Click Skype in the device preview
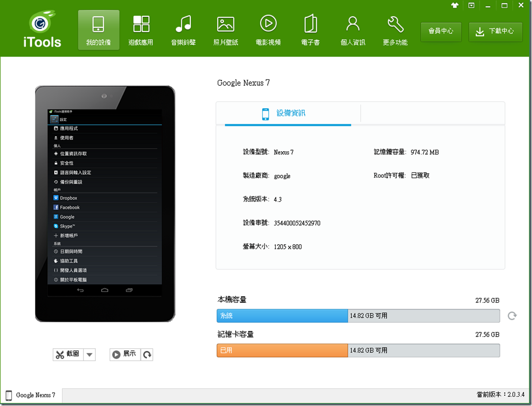Image resolution: width=532 pixels, height=406 pixels. 68,226
